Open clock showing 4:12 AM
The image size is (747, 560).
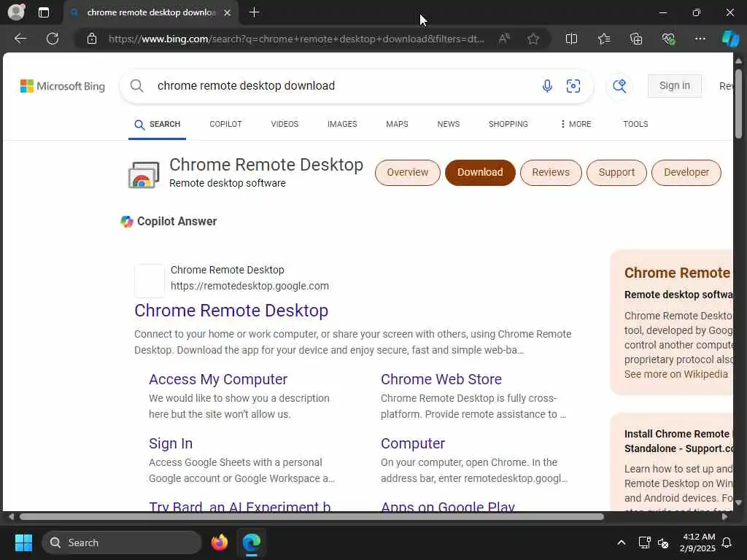(698, 542)
